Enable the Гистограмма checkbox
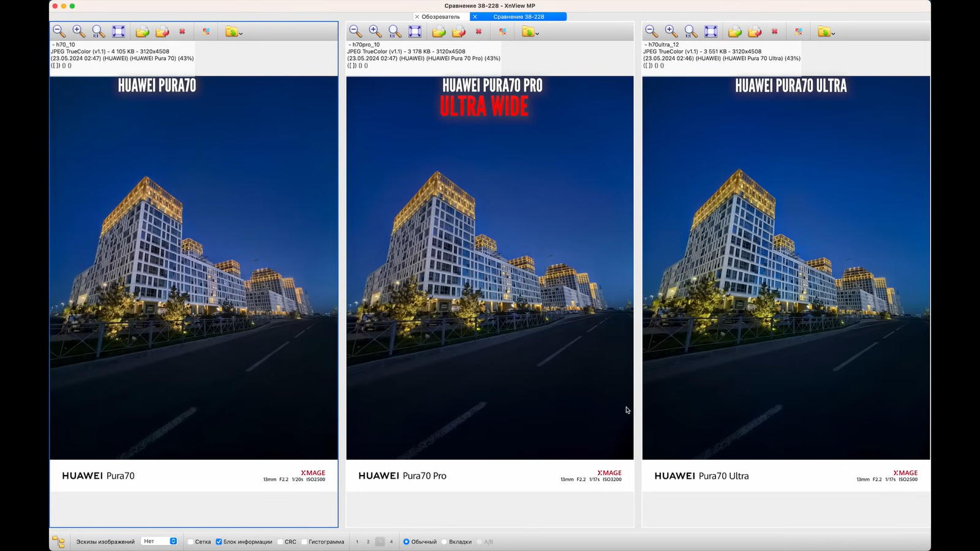The width and height of the screenshot is (980, 551). click(x=304, y=542)
